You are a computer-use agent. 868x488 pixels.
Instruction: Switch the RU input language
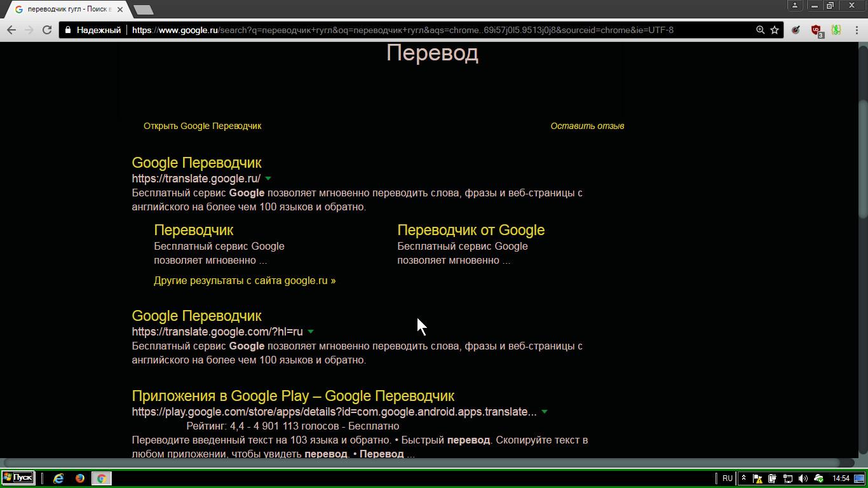[728, 478]
